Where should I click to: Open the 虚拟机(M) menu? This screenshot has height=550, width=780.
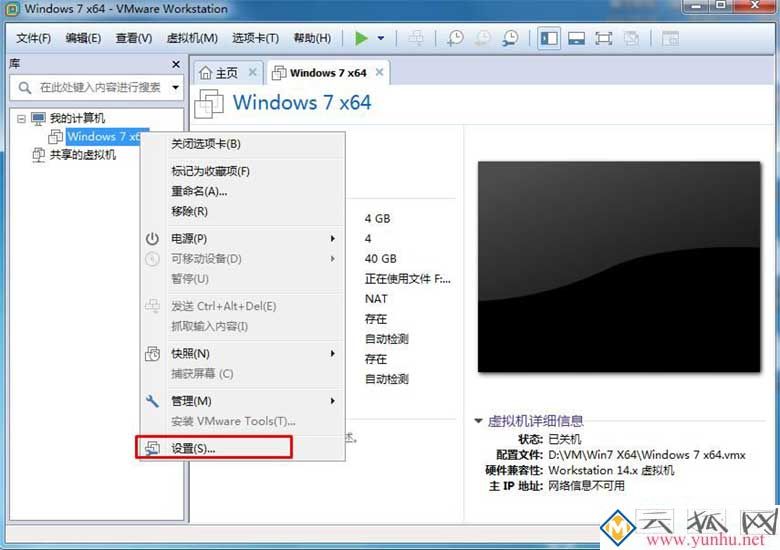(x=192, y=38)
